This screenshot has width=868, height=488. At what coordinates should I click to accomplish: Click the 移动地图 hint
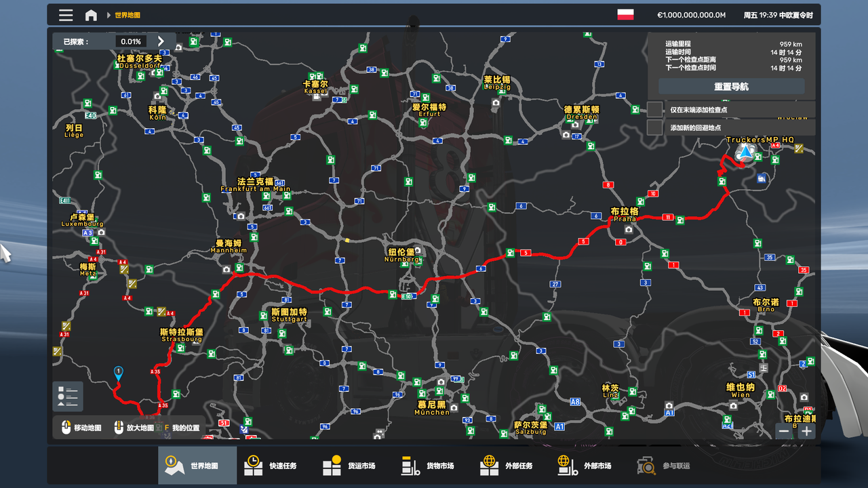87,428
